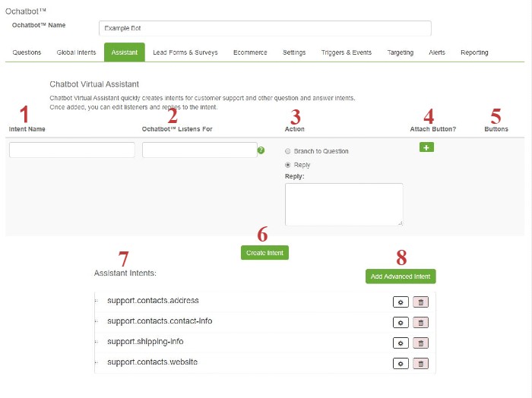This screenshot has width=532, height=398.
Task: Open settings gear for support.contacts.contact-info
Action: [x=401, y=323]
